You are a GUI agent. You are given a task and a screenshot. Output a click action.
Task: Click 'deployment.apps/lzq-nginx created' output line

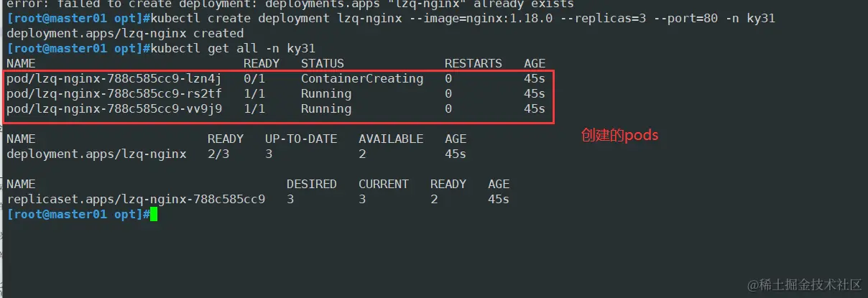125,34
